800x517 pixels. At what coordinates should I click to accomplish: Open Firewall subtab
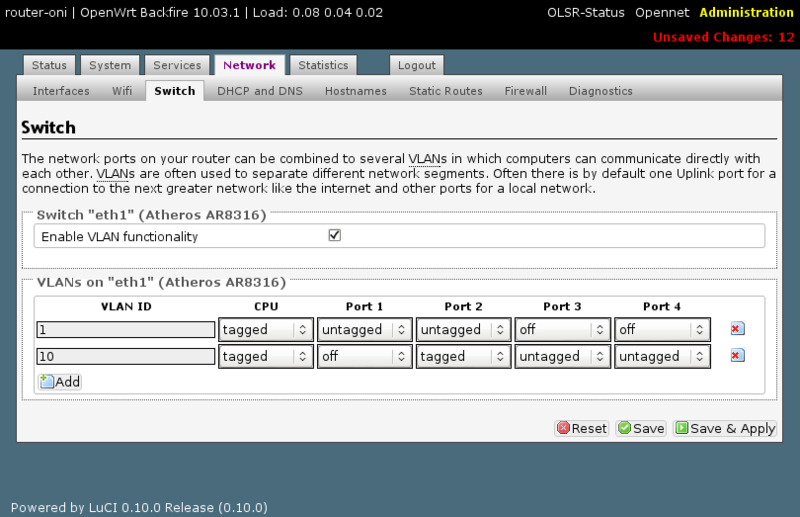point(526,91)
